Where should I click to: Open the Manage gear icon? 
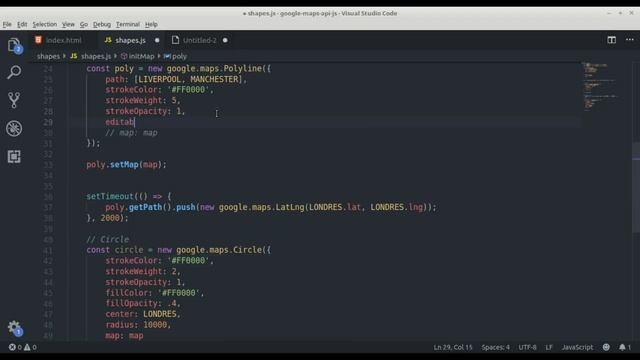pyautogui.click(x=14, y=327)
